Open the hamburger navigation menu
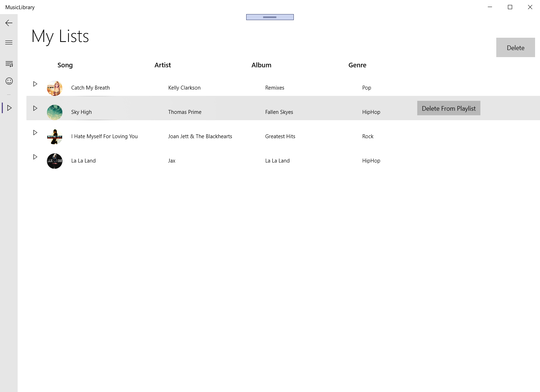This screenshot has height=392, width=540. pyautogui.click(x=8, y=42)
